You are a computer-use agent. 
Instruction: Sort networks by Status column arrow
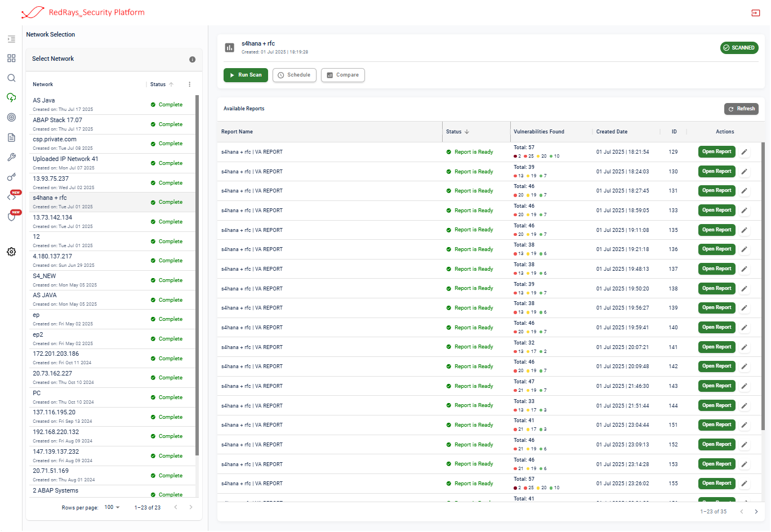tap(171, 84)
